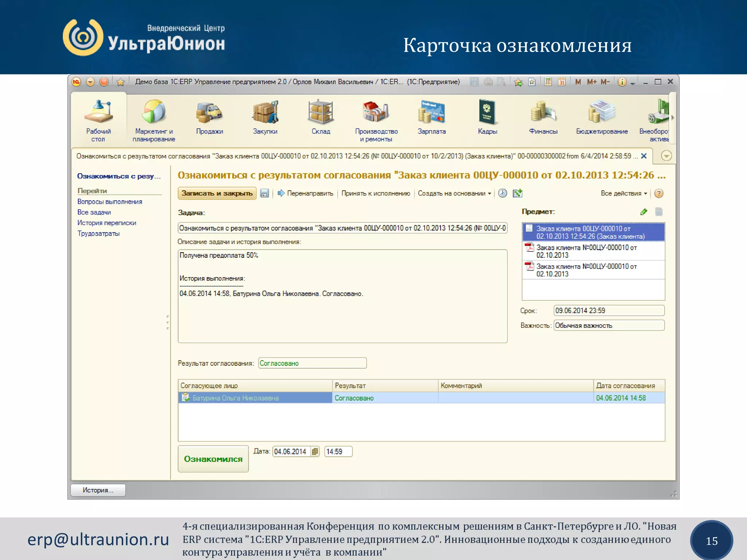
Task: Click the green table-plus icon in toolbar
Action: 518,193
